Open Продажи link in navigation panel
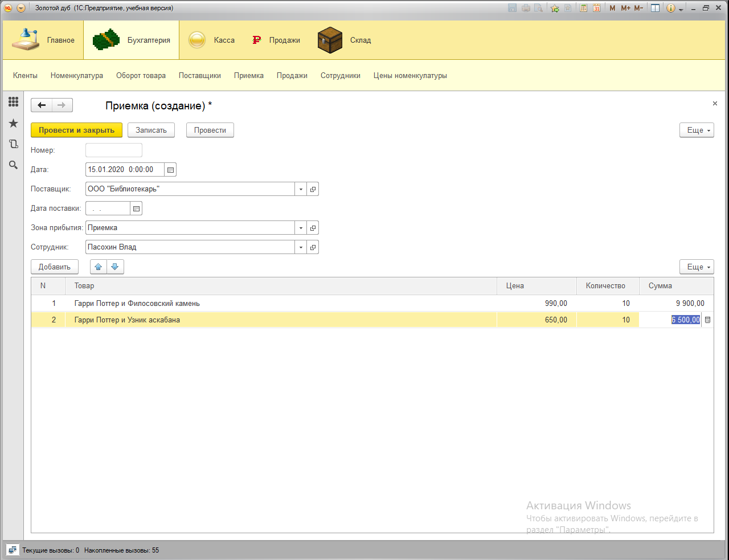The image size is (729, 560). [x=292, y=75]
